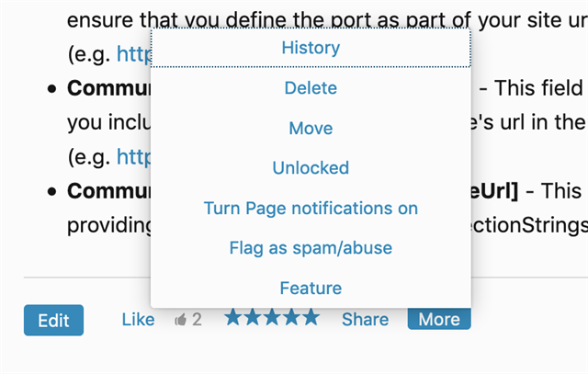588x374 pixels.
Task: Click the blue Edit button
Action: tap(53, 321)
